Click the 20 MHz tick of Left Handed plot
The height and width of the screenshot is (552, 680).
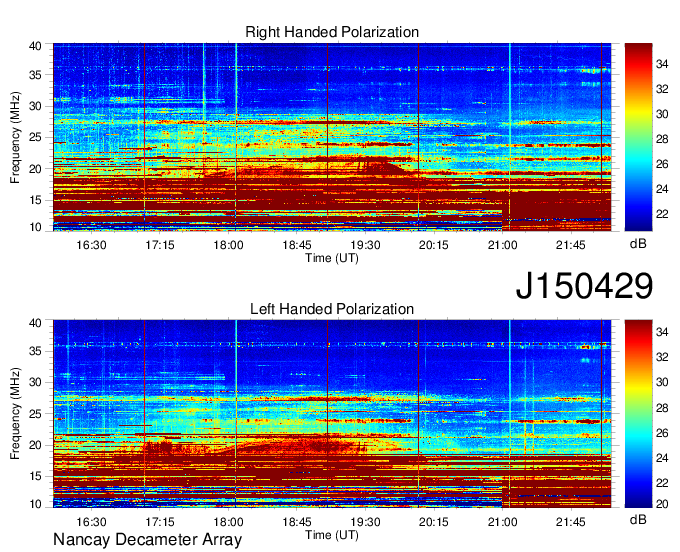pos(35,445)
